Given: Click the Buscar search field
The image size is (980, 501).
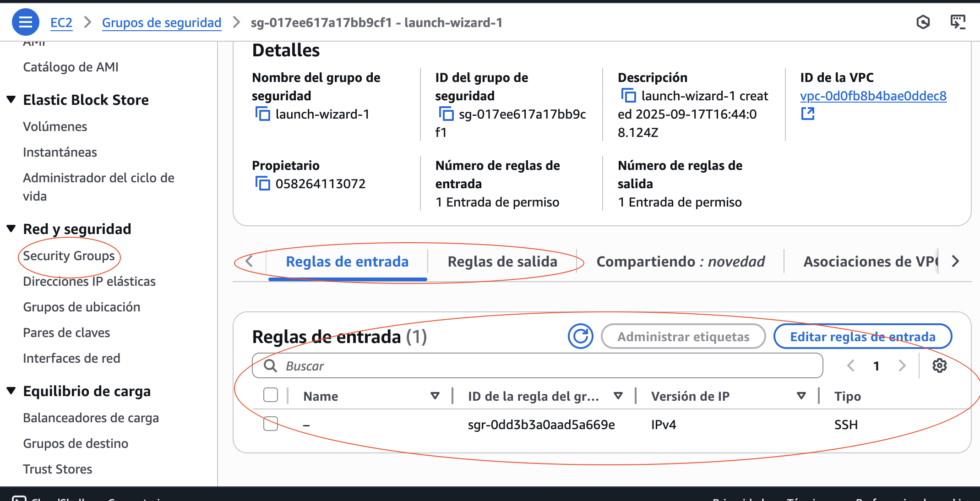Looking at the screenshot, I should click(537, 365).
